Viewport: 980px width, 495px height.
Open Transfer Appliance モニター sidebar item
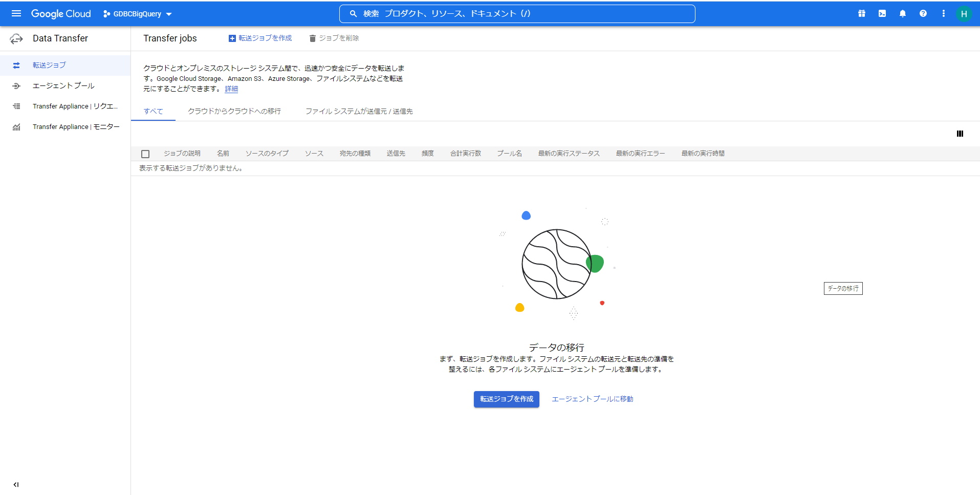click(76, 126)
